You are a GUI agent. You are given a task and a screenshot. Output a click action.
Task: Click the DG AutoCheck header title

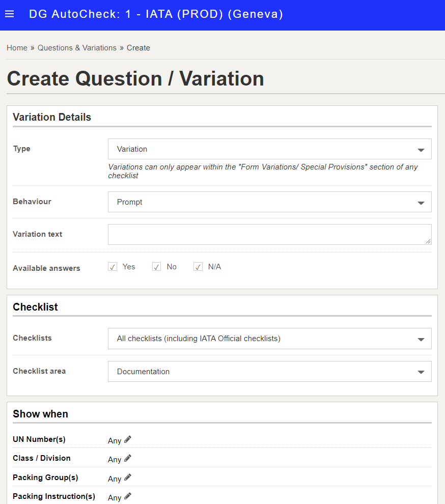click(156, 14)
